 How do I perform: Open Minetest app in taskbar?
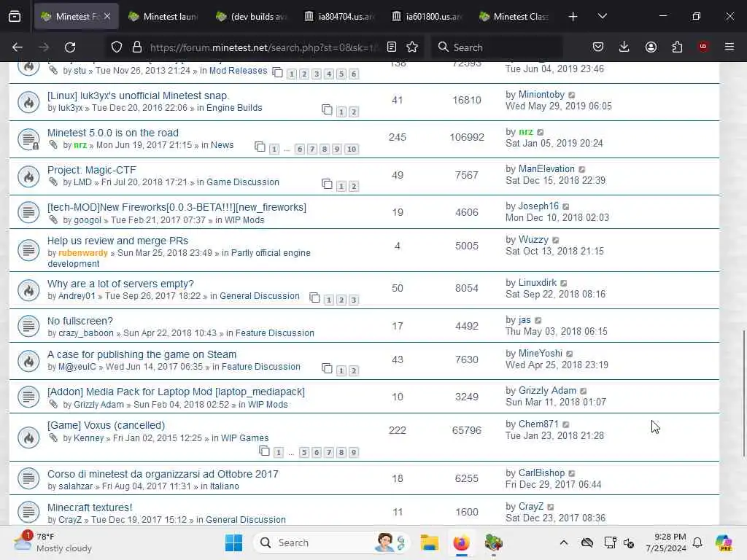point(494,542)
